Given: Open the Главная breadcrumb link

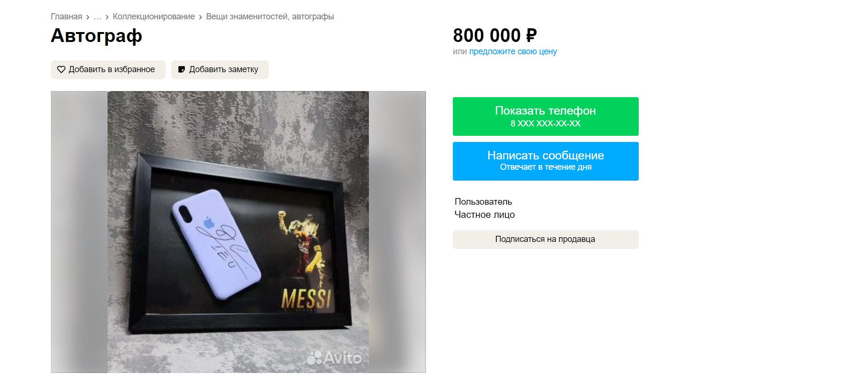Looking at the screenshot, I should pos(67,17).
